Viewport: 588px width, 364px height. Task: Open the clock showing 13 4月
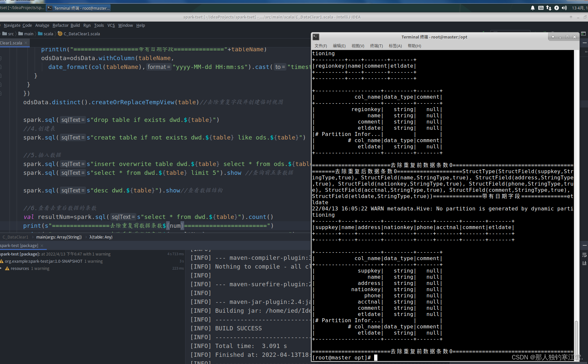579,8
